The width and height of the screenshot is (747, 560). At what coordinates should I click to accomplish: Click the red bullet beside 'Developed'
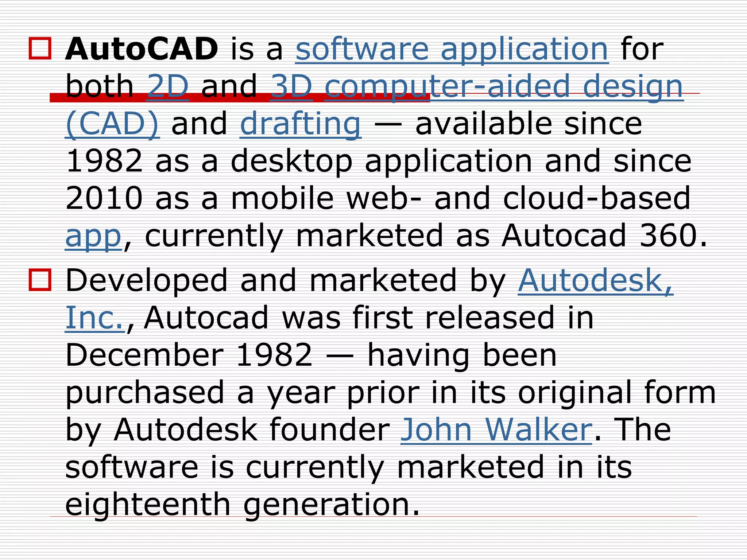40,280
